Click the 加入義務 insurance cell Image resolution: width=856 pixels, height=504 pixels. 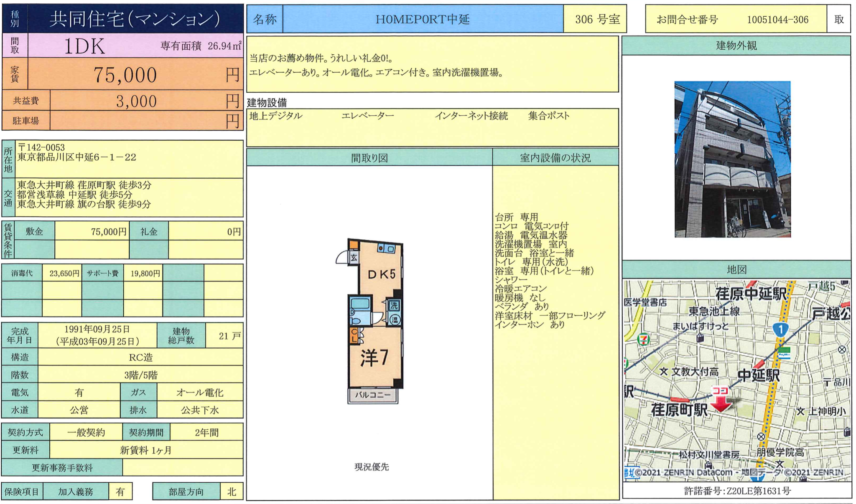(76, 492)
